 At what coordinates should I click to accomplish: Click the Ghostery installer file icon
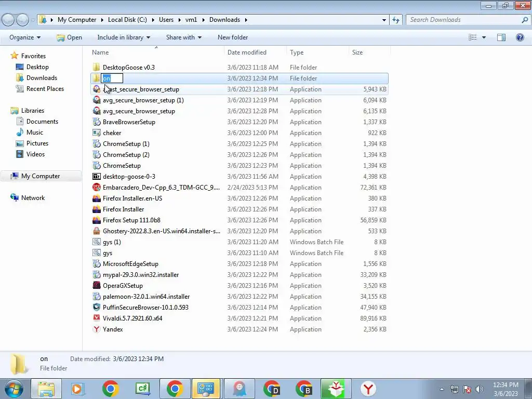tap(96, 231)
